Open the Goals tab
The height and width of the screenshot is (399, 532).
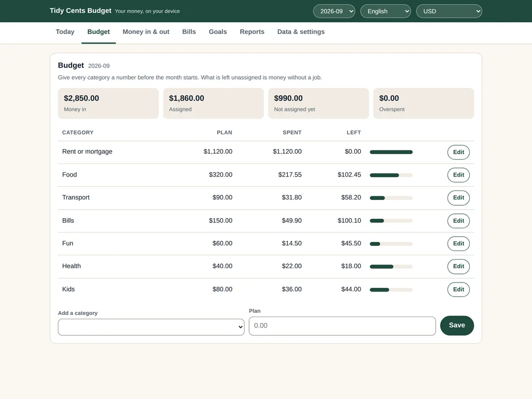[218, 32]
